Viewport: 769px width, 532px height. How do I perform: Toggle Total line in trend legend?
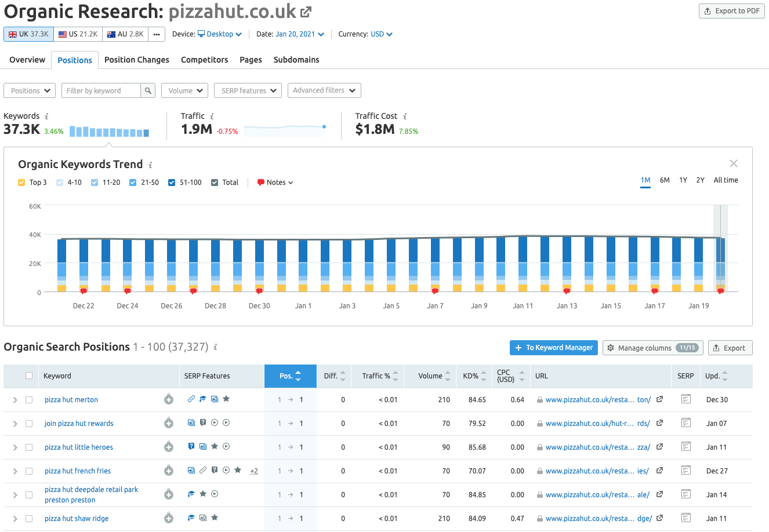[x=215, y=183]
